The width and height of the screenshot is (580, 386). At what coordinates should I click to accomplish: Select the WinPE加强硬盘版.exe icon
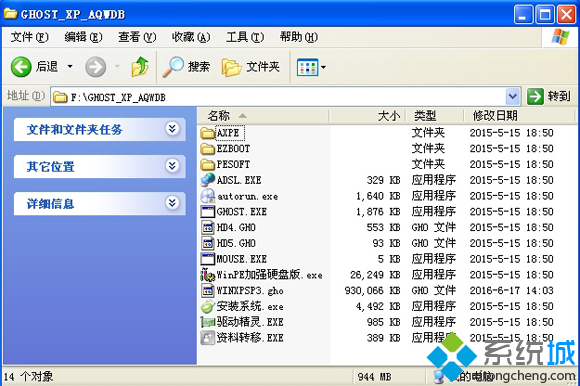(x=208, y=275)
